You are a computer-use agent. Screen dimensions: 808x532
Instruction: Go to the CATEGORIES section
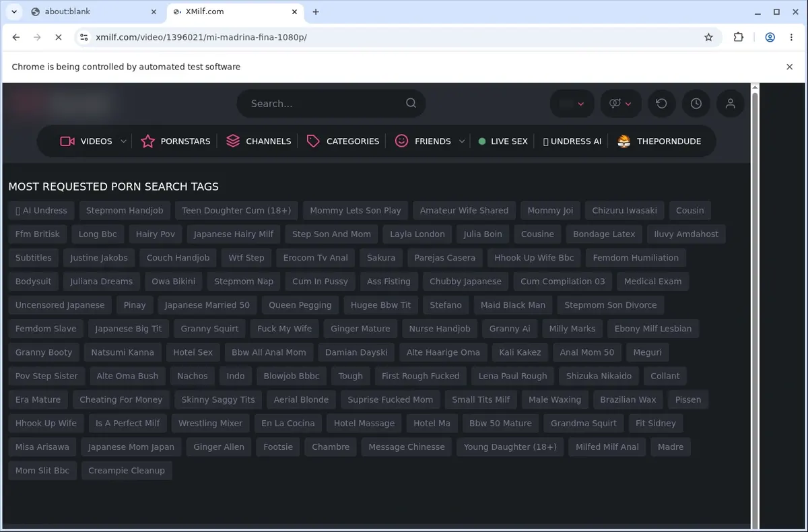point(353,141)
